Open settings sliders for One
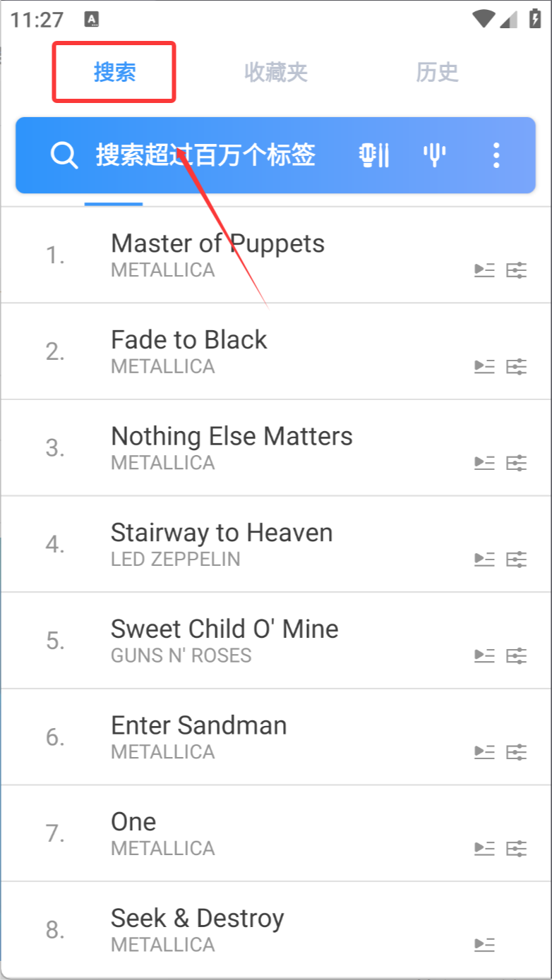Screen dimensions: 552x980 click(x=517, y=849)
